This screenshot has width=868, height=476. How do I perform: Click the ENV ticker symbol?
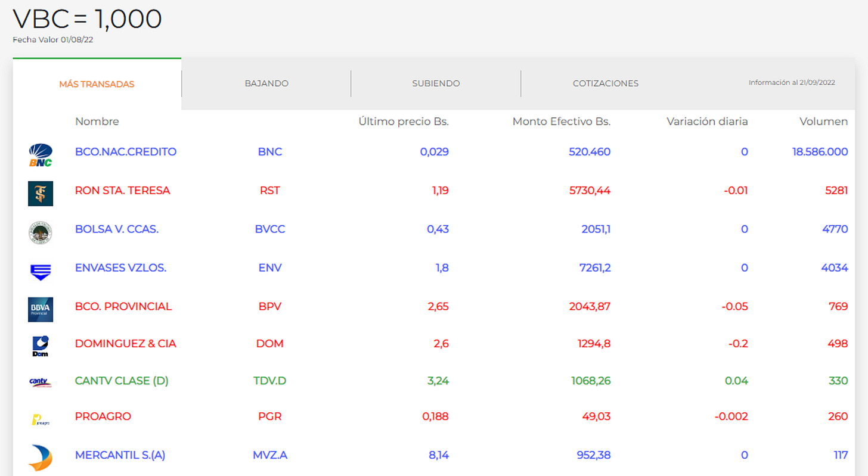pos(270,268)
